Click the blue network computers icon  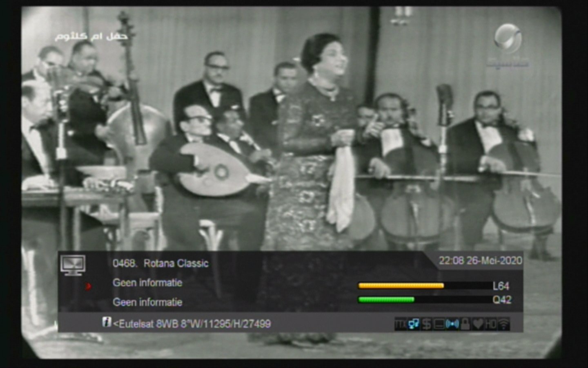[414, 325]
